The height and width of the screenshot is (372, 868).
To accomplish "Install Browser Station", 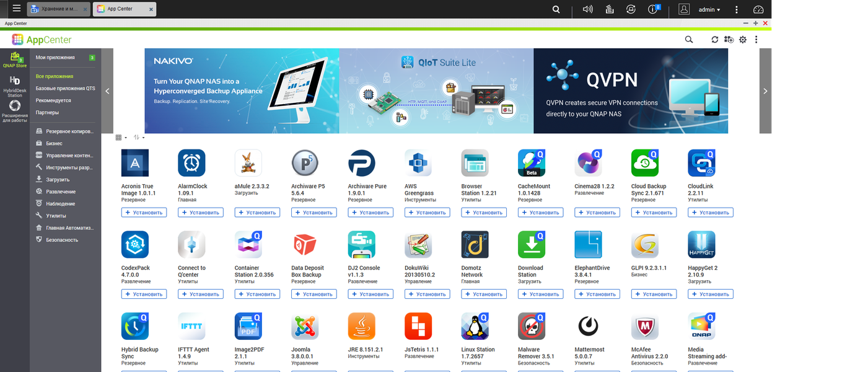I will 484,213.
